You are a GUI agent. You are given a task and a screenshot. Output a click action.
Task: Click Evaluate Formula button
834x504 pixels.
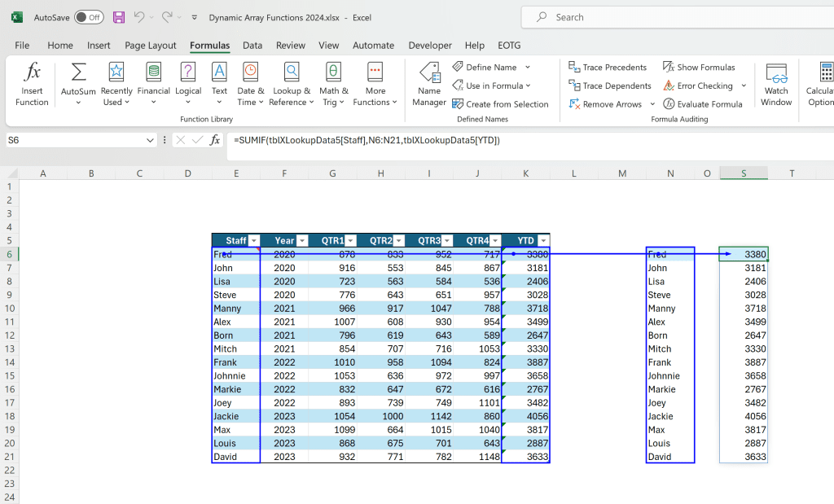(x=702, y=104)
